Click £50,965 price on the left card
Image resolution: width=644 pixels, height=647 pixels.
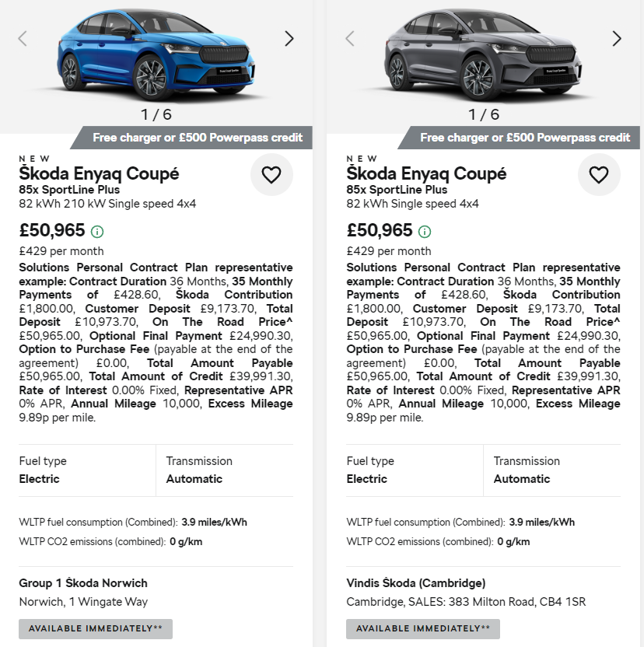(52, 230)
